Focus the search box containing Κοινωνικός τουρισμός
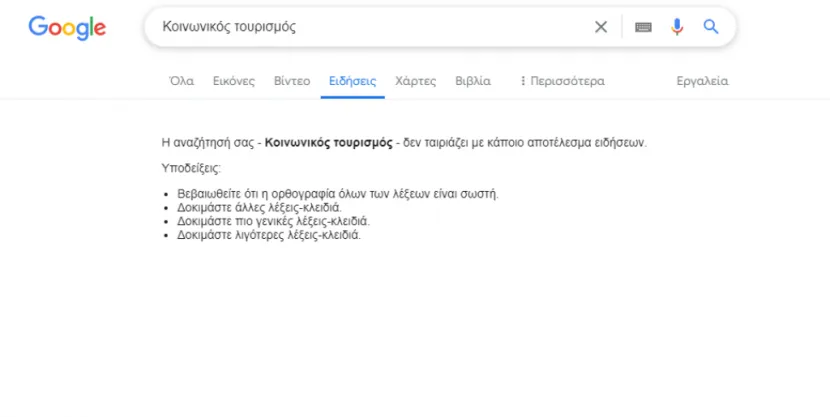The height and width of the screenshot is (417, 830). tap(371, 27)
